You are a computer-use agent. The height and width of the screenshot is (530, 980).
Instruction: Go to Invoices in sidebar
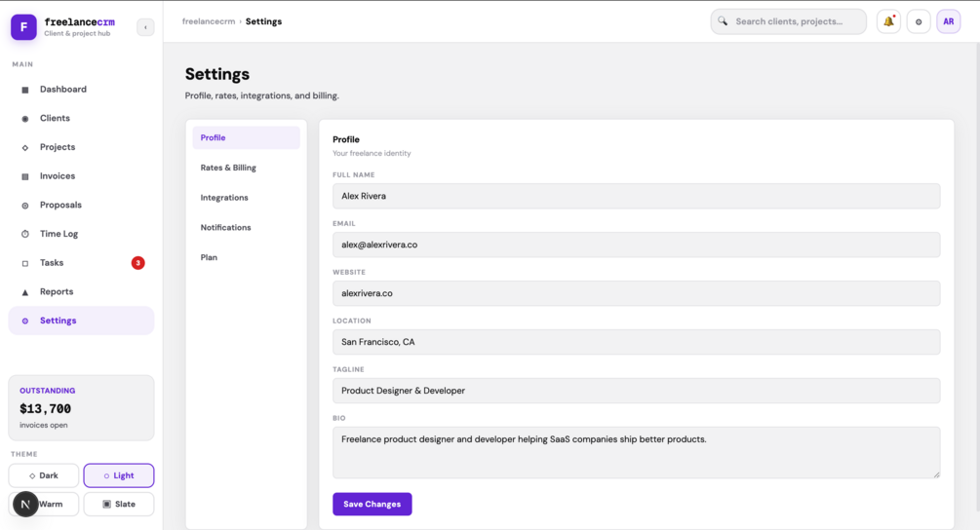coord(58,176)
